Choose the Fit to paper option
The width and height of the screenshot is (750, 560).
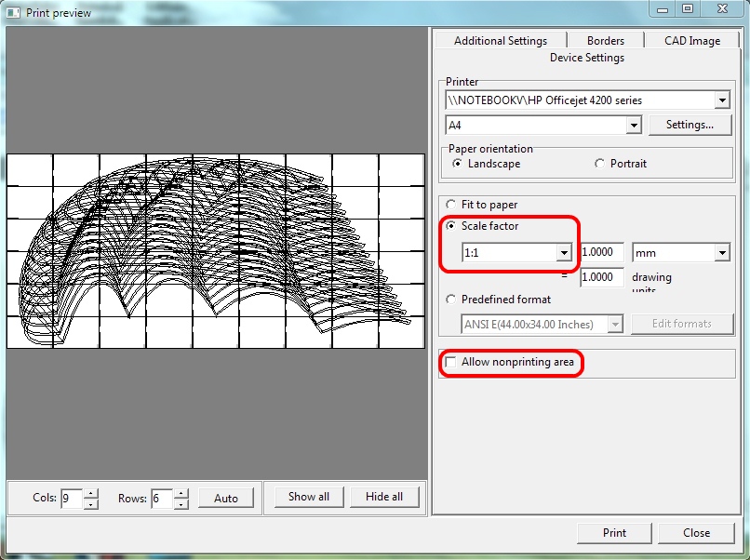452,205
